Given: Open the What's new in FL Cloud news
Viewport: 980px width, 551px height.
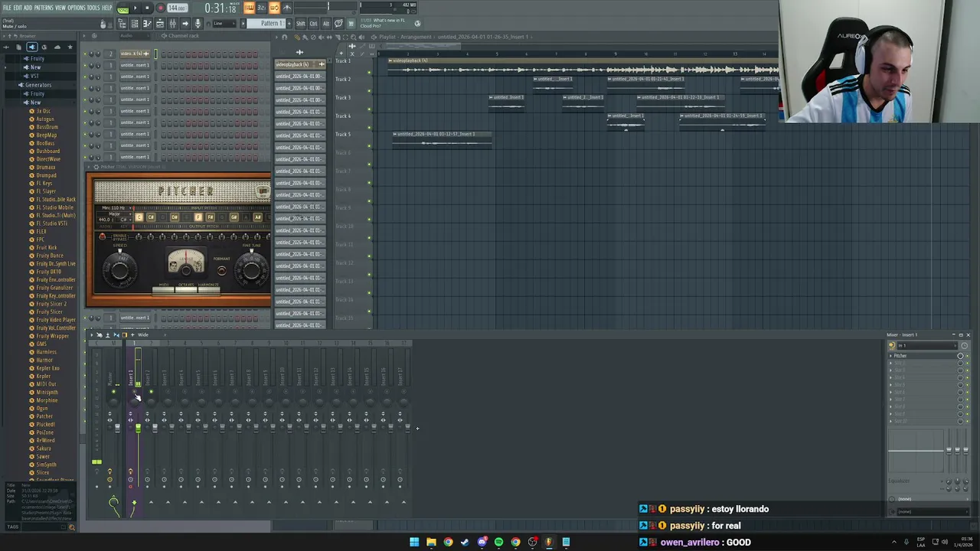Looking at the screenshot, I should 383,23.
